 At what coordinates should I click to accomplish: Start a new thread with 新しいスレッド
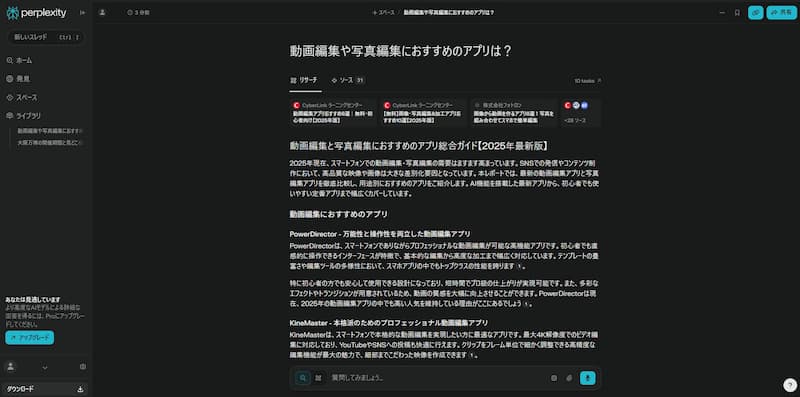coord(46,37)
